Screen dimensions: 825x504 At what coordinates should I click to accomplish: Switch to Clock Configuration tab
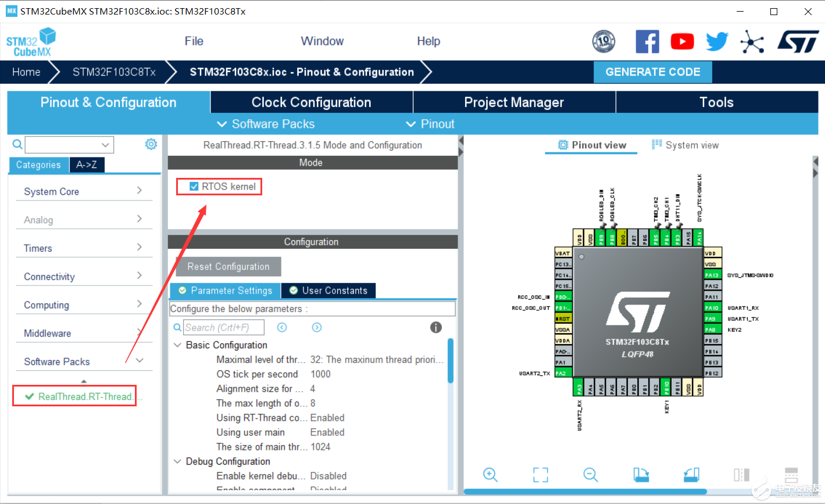point(312,102)
